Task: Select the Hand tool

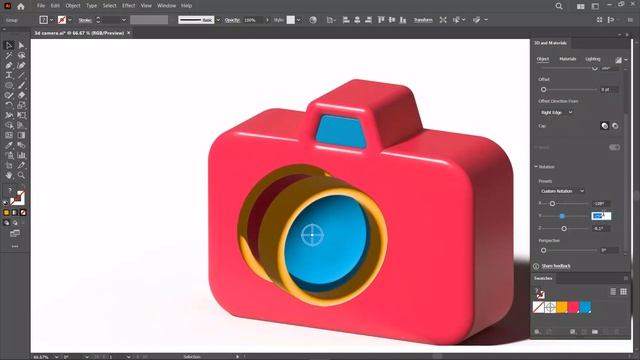Action: 9,175
